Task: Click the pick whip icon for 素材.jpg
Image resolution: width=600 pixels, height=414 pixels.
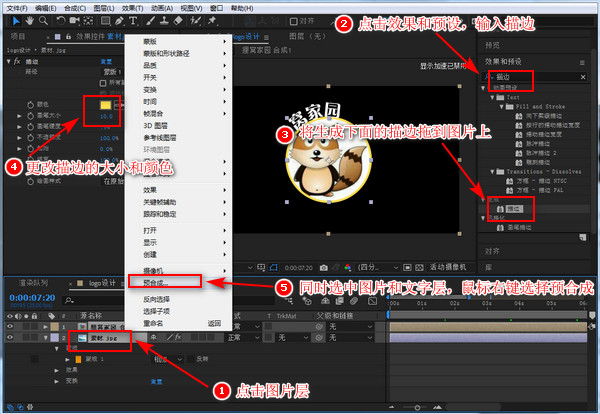Action: tap(319, 337)
